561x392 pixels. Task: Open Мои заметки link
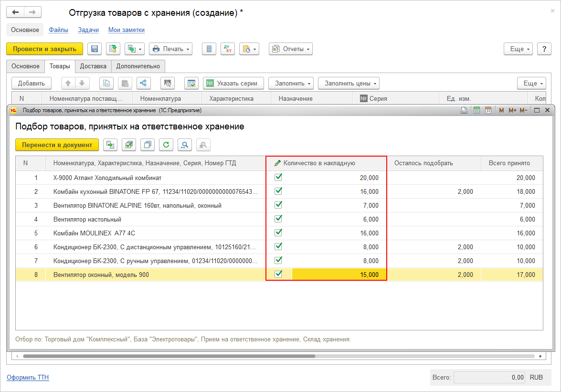tap(127, 30)
